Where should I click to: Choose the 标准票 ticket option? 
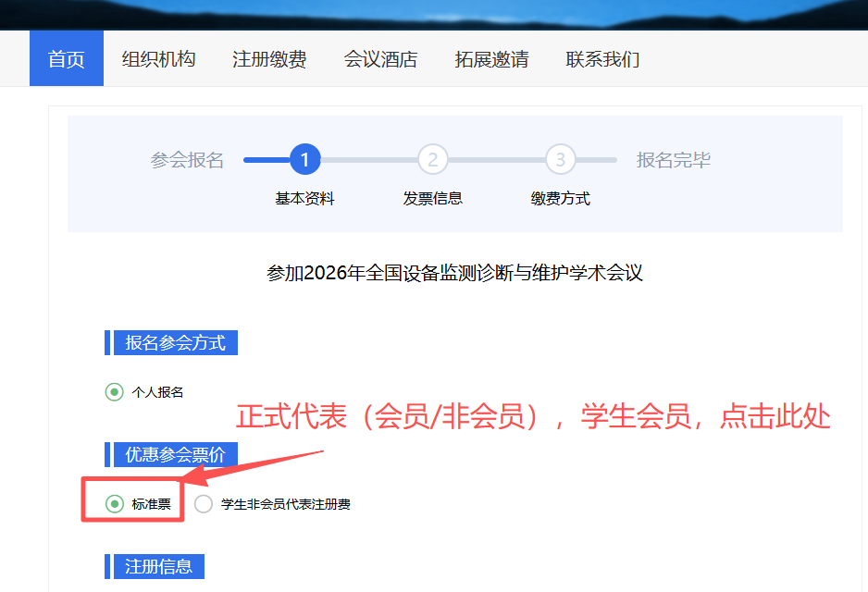tap(115, 504)
